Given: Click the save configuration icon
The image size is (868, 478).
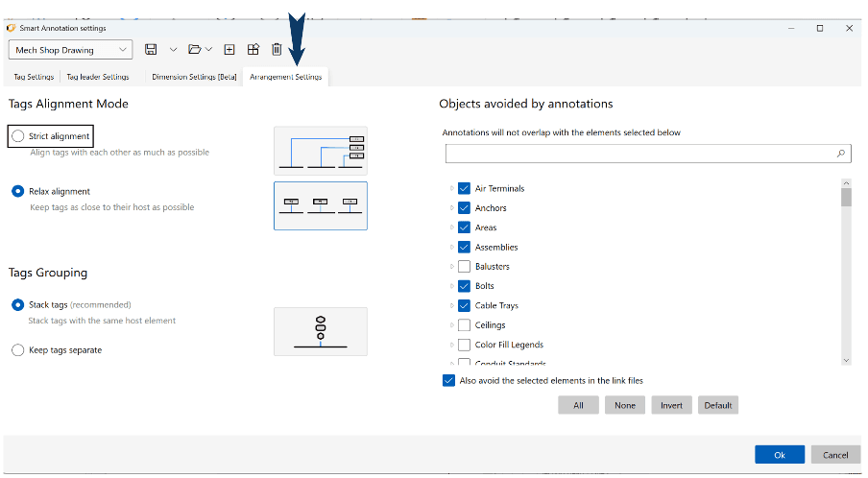Looking at the screenshot, I should tap(151, 49).
